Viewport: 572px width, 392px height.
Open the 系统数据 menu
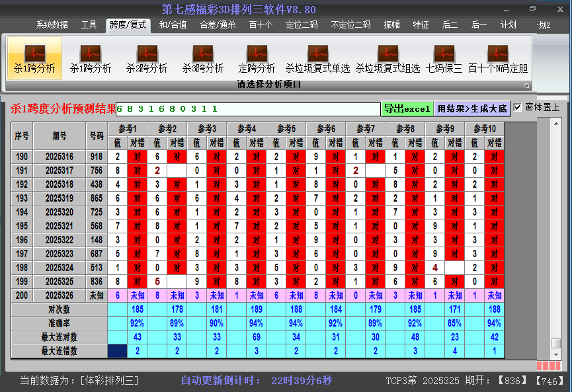[x=52, y=24]
